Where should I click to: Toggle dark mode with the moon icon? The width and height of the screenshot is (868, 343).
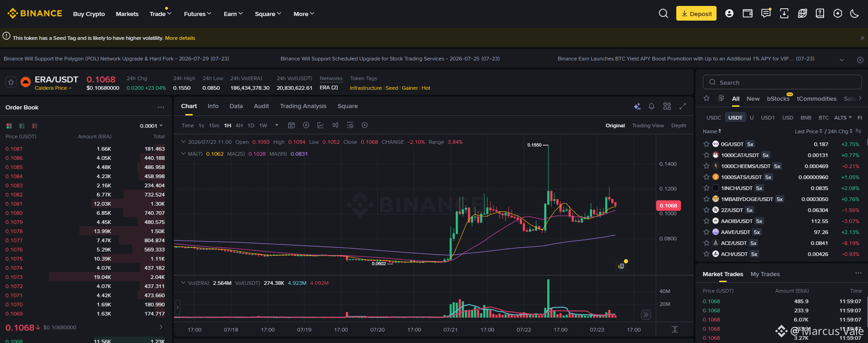tap(854, 14)
